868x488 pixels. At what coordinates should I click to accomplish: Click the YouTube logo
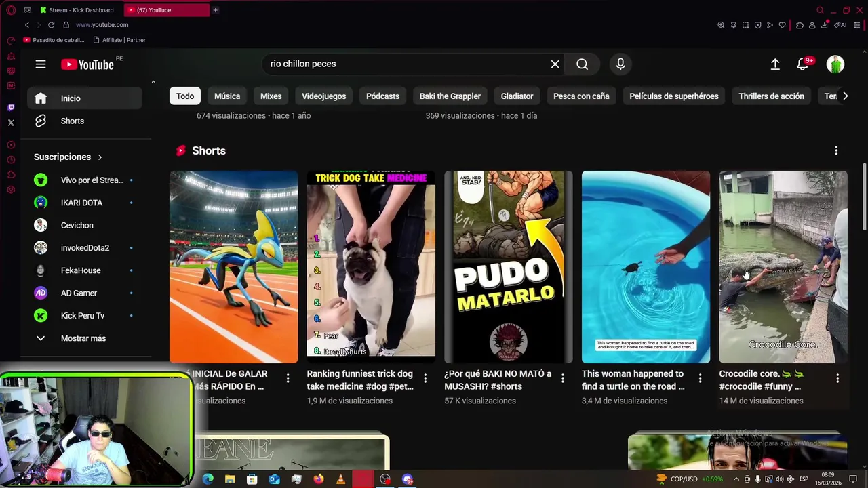(x=87, y=64)
